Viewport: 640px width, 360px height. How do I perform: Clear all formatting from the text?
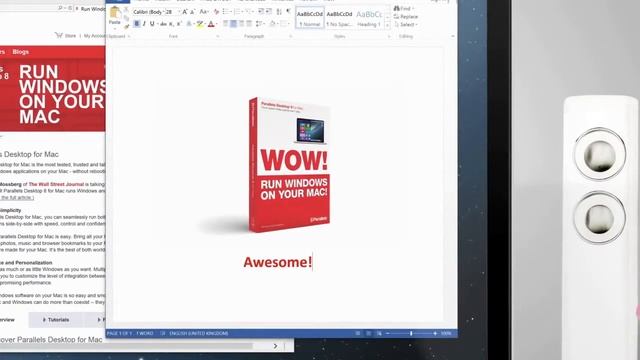(216, 12)
